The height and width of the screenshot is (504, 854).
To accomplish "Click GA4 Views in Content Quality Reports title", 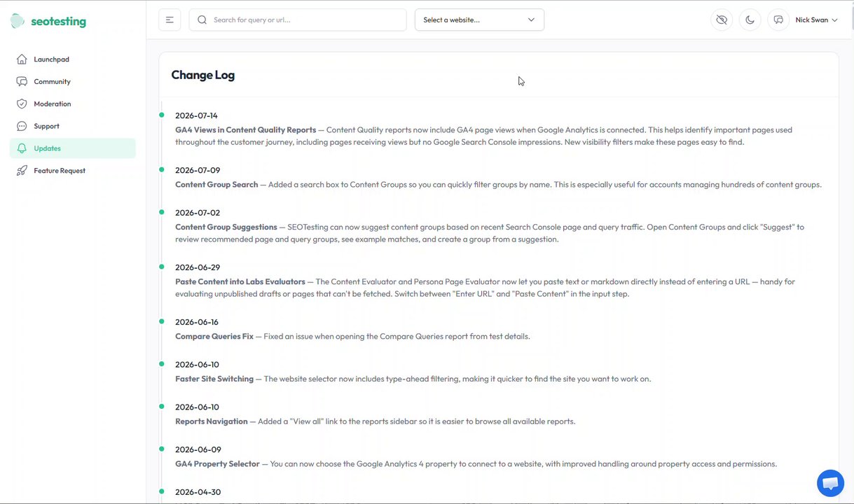I will (x=245, y=129).
